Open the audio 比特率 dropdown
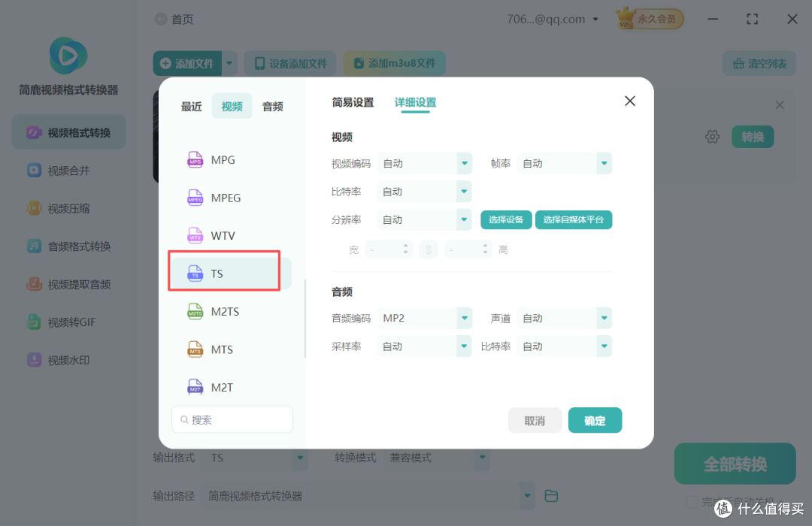The image size is (812, 526). 565,346
